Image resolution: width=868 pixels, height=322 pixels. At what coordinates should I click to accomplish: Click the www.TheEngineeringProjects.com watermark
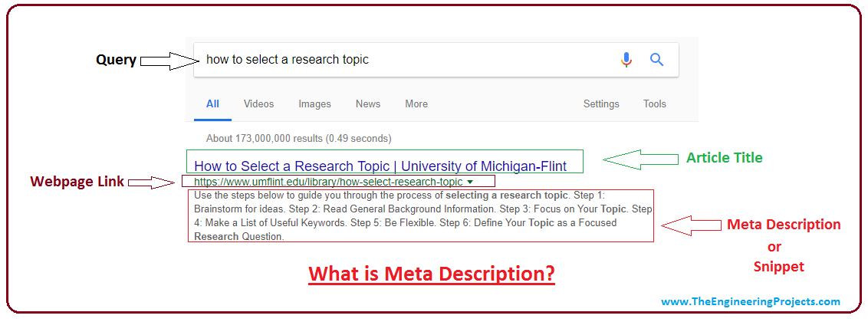[751, 301]
